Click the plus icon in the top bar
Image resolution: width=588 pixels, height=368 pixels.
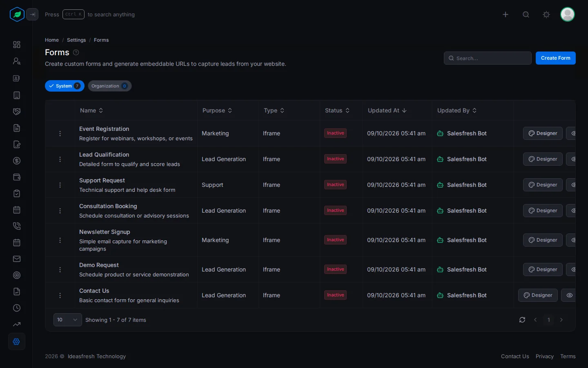(506, 14)
